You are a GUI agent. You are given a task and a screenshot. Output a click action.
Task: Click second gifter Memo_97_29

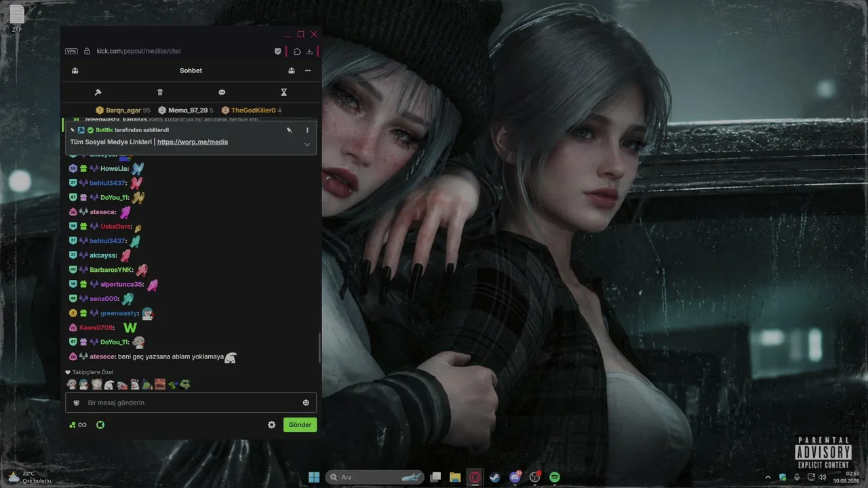coord(188,110)
